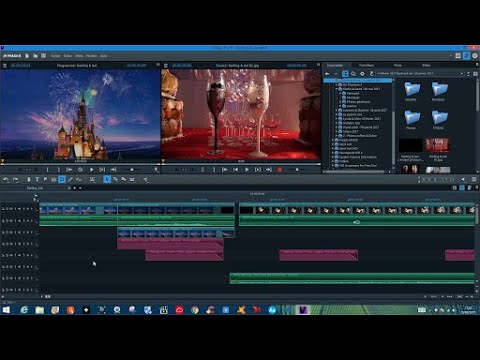480x360 pixels.
Task: Open After Effects from the taskbar
Action: (272, 310)
